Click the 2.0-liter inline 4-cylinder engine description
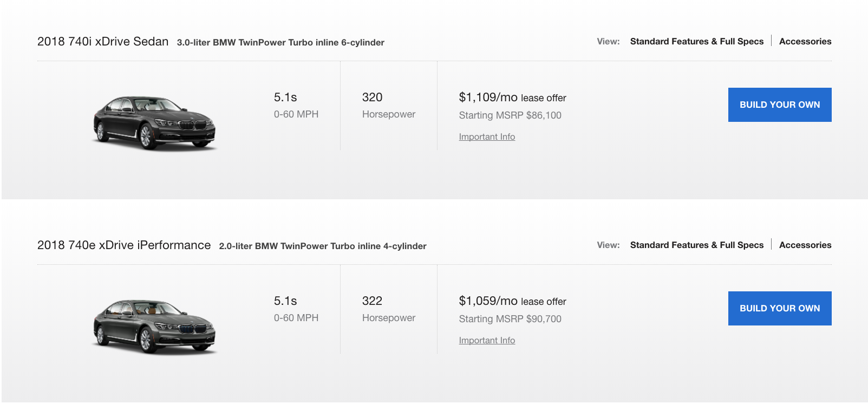Screen dimensions: 868x404 pyautogui.click(x=323, y=246)
